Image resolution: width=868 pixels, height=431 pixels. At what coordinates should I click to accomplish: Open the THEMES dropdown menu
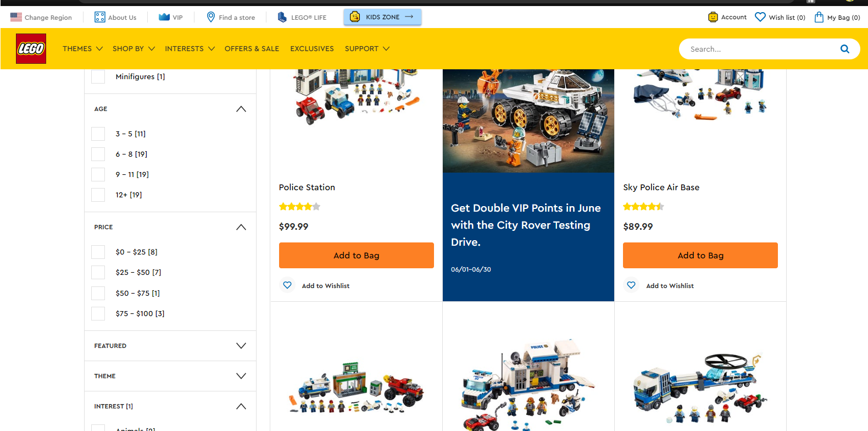82,48
